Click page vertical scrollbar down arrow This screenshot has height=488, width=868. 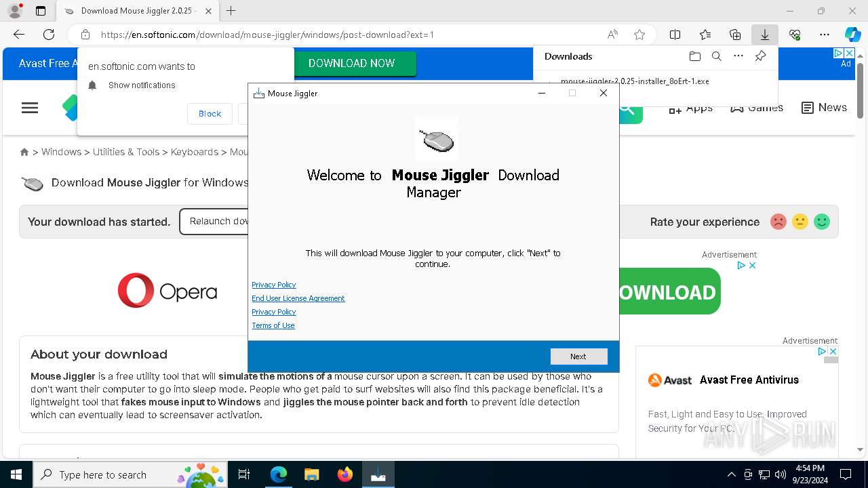[860, 449]
